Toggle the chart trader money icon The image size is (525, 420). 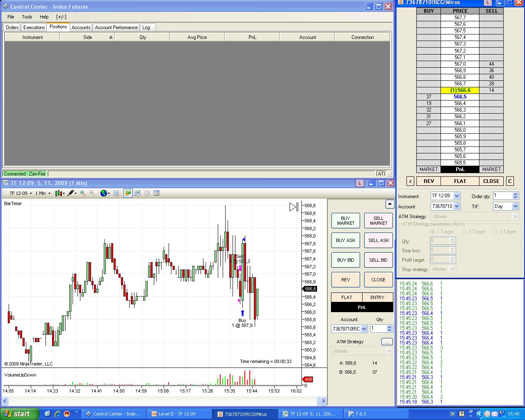[x=128, y=193]
